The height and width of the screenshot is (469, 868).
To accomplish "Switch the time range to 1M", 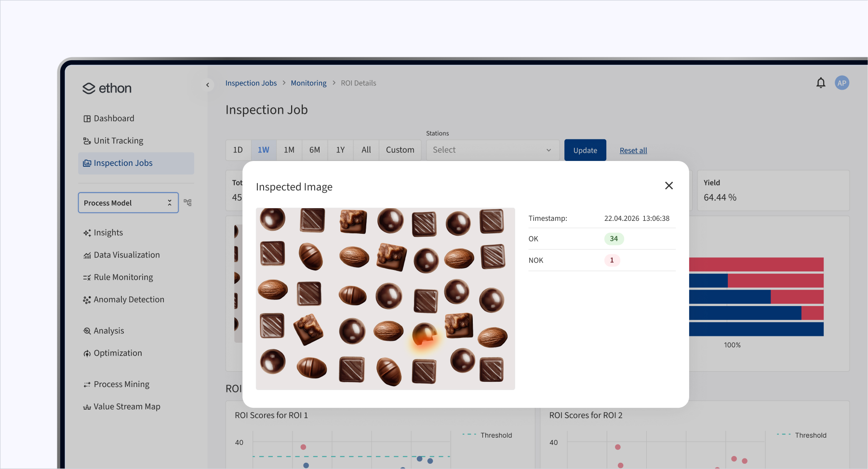I will (x=289, y=150).
